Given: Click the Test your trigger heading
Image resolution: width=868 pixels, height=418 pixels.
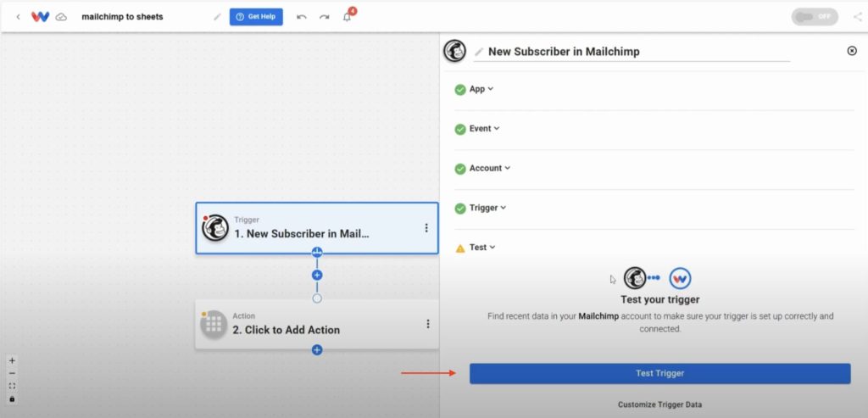Looking at the screenshot, I should (659, 299).
